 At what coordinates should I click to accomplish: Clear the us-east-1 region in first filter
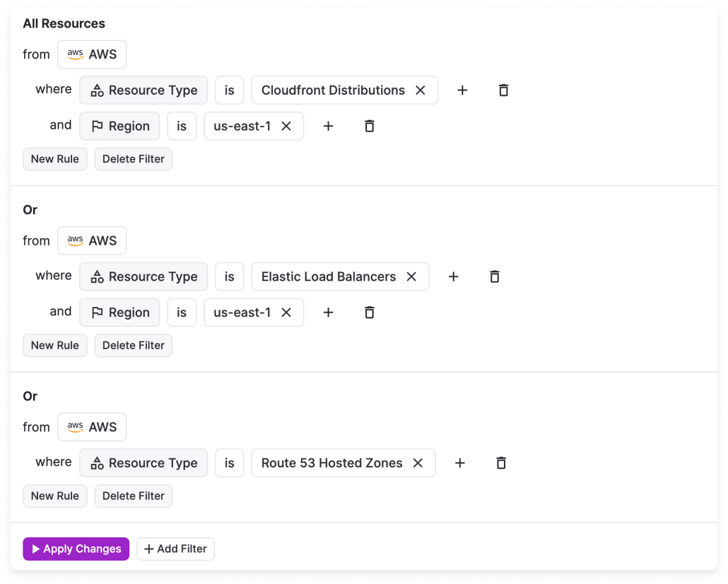click(x=286, y=126)
